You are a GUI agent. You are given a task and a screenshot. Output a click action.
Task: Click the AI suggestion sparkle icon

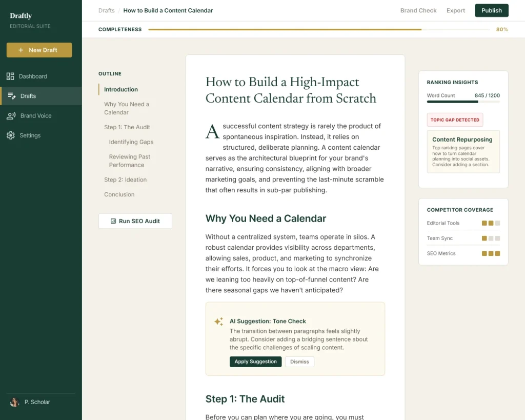(x=218, y=322)
